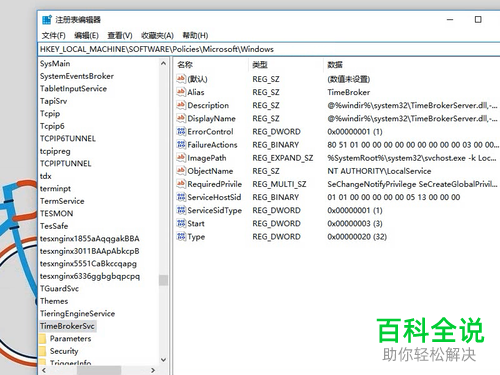This screenshot has height=375, width=500.
Task: Select the TESMON key
Action: point(56,213)
